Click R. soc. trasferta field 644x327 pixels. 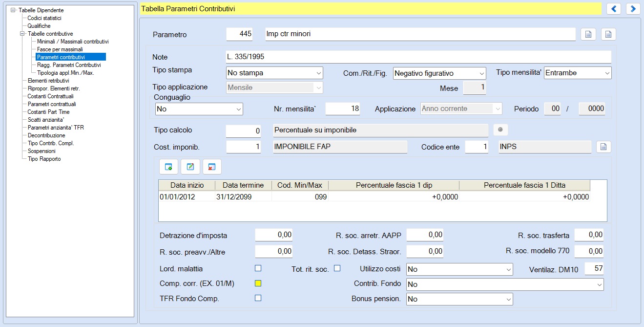(x=589, y=235)
